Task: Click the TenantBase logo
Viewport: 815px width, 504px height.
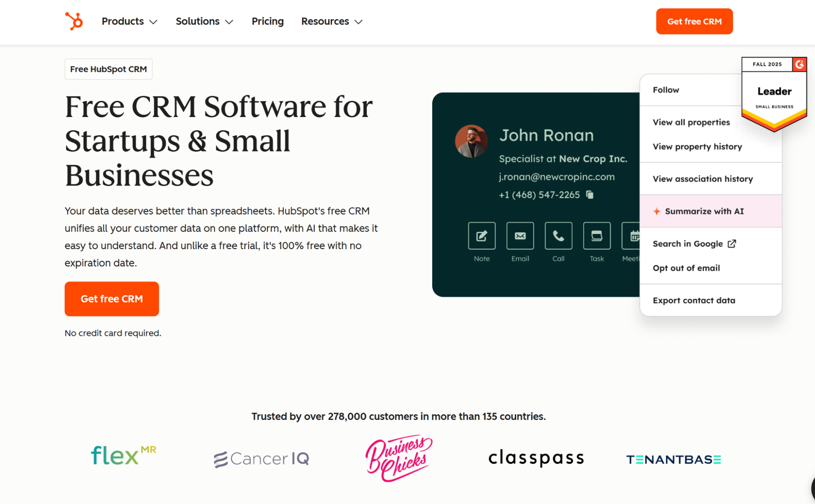Action: [674, 460]
